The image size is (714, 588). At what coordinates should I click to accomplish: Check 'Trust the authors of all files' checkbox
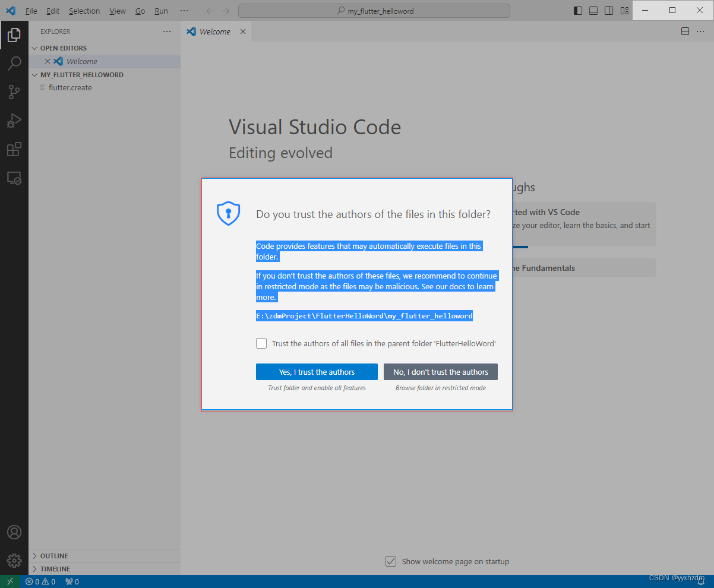click(261, 343)
